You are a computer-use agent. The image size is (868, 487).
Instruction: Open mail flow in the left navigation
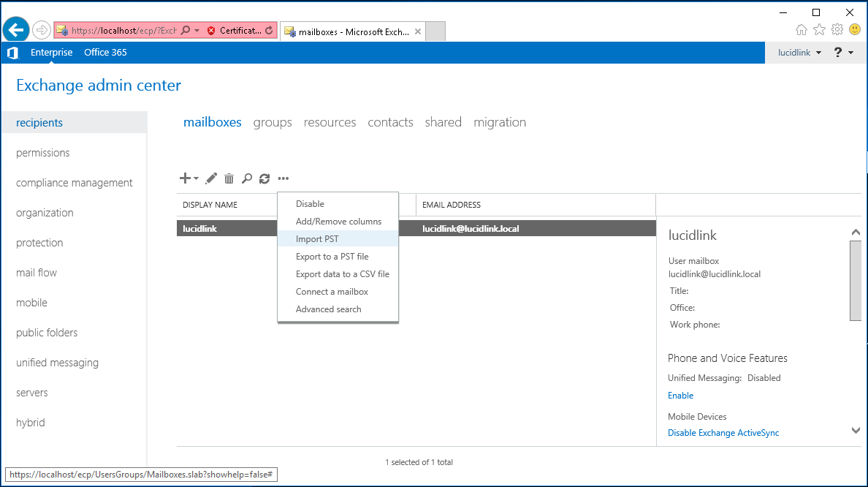click(37, 273)
